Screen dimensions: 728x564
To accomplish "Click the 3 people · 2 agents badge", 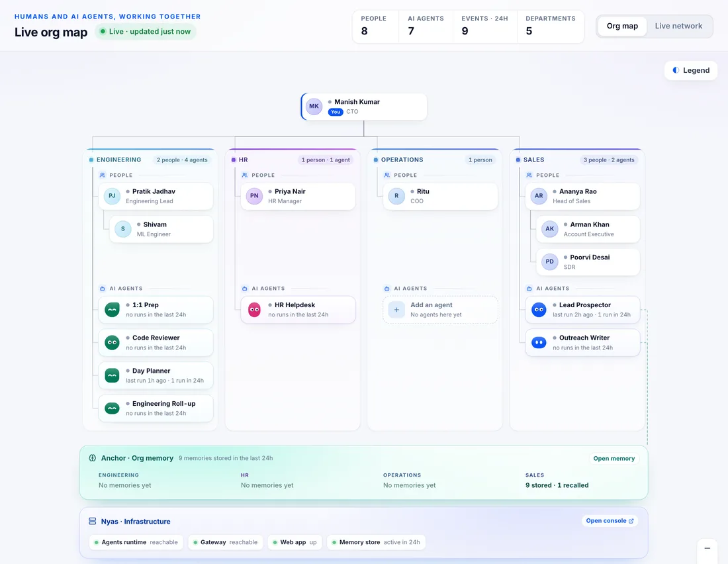I will pyautogui.click(x=609, y=160).
